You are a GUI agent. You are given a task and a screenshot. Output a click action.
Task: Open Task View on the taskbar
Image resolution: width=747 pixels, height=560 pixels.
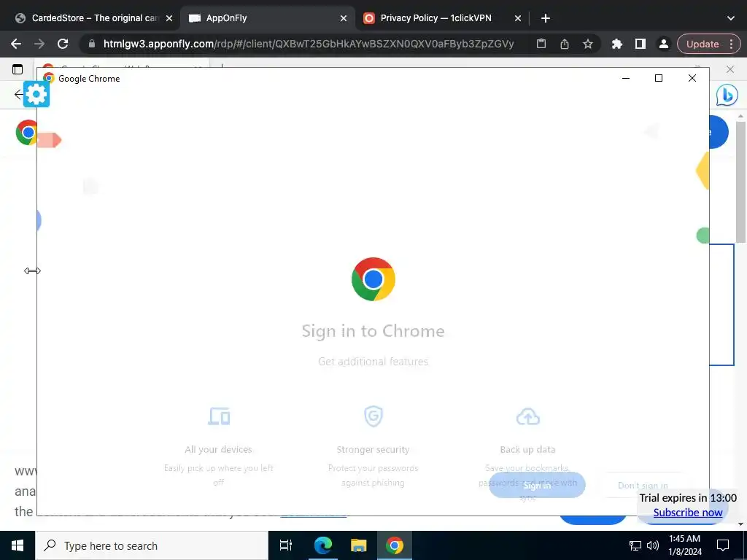click(285, 545)
